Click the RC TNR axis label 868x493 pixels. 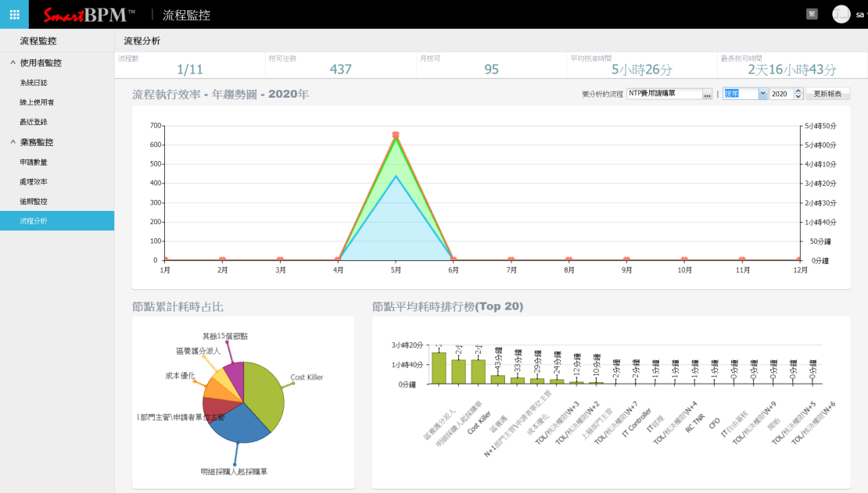pos(695,423)
